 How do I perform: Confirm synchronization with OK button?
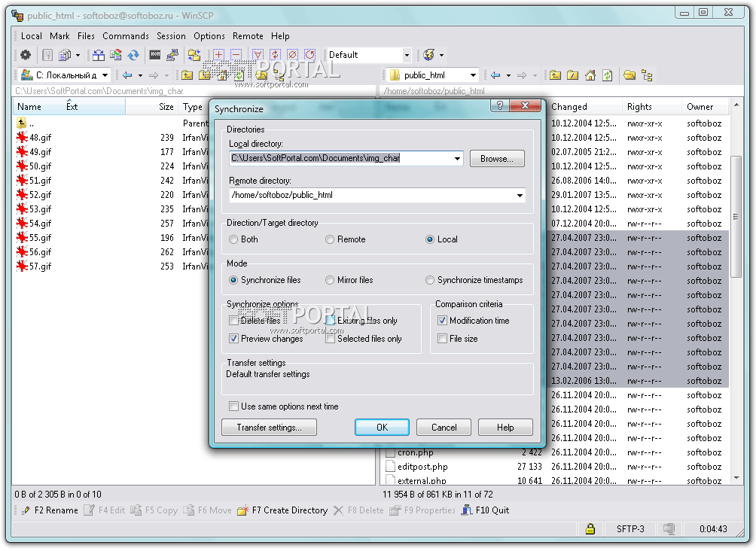tap(382, 428)
